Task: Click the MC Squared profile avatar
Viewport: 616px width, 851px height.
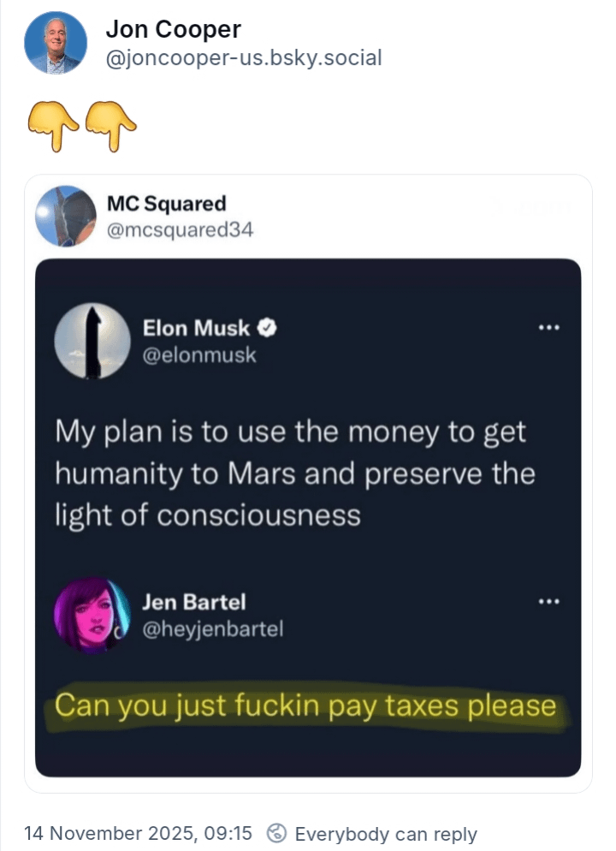Action: (x=66, y=216)
